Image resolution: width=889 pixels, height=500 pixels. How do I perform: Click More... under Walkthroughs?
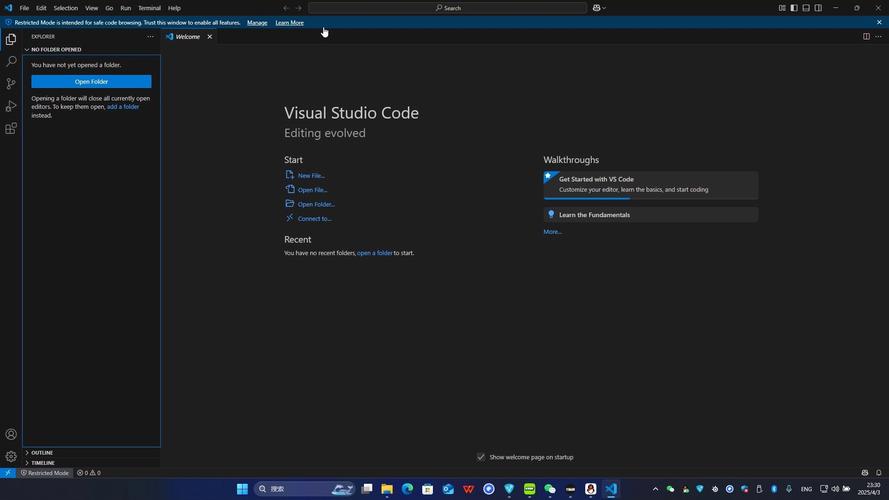553,232
